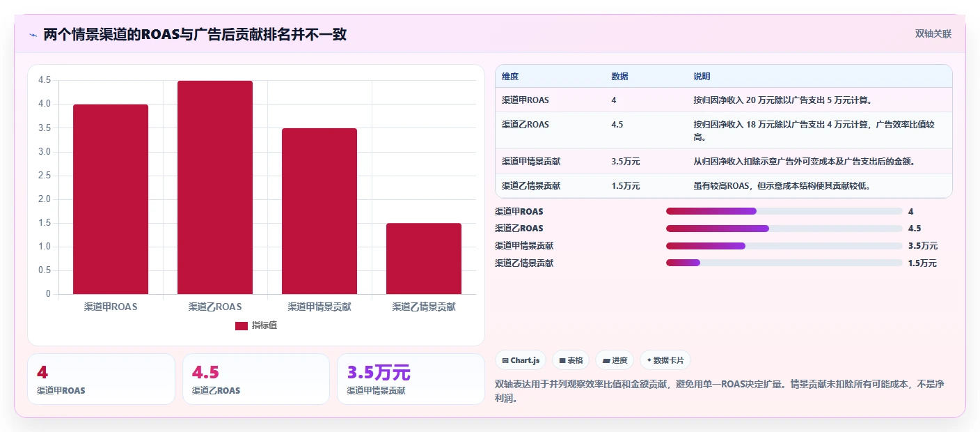Click the 渠道乙ROAS bar in chart

click(215, 187)
